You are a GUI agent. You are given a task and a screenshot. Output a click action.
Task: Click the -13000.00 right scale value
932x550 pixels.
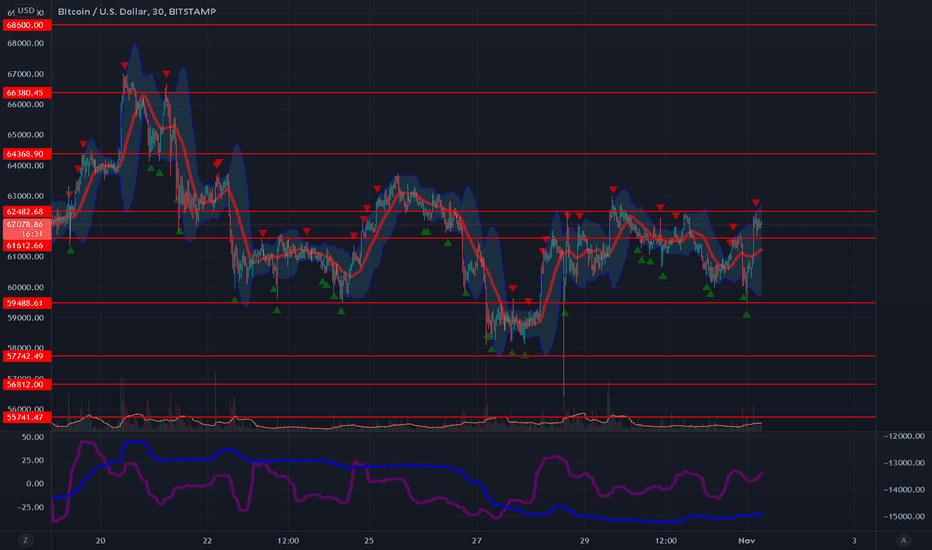click(x=904, y=463)
